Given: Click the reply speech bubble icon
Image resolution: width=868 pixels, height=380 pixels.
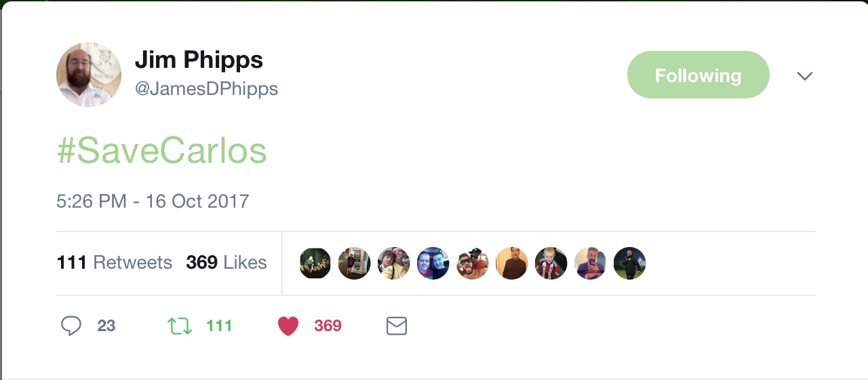Looking at the screenshot, I should pyautogui.click(x=71, y=326).
